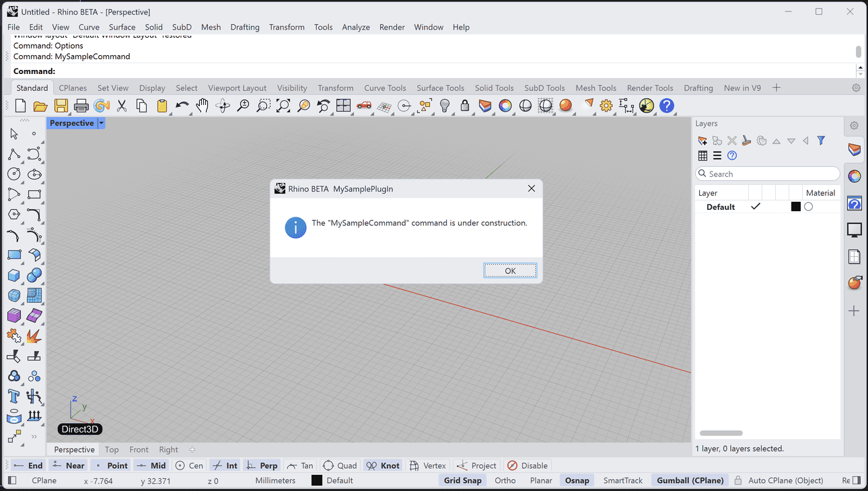Open the Perspective viewport dropdown arrow

pos(102,123)
